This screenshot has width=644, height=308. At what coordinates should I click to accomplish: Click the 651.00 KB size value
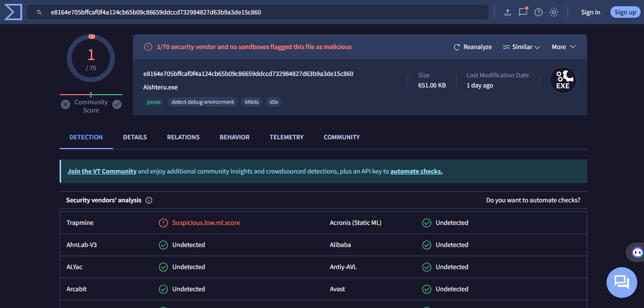432,86
